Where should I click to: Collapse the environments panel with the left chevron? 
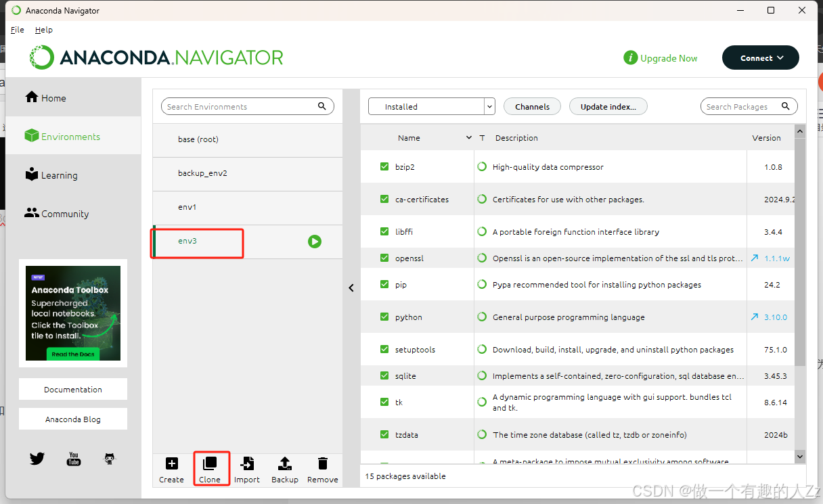(351, 288)
